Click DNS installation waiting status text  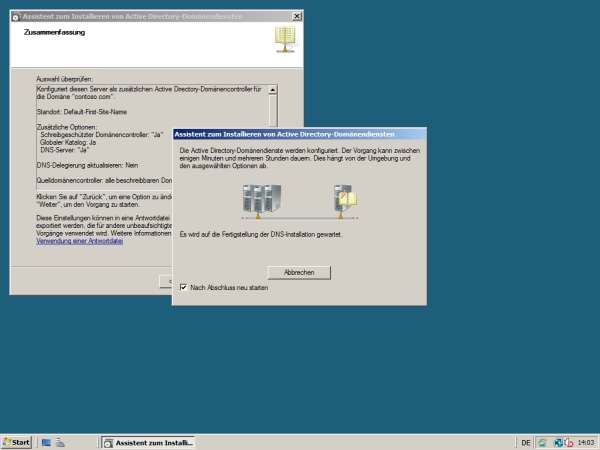[261, 234]
